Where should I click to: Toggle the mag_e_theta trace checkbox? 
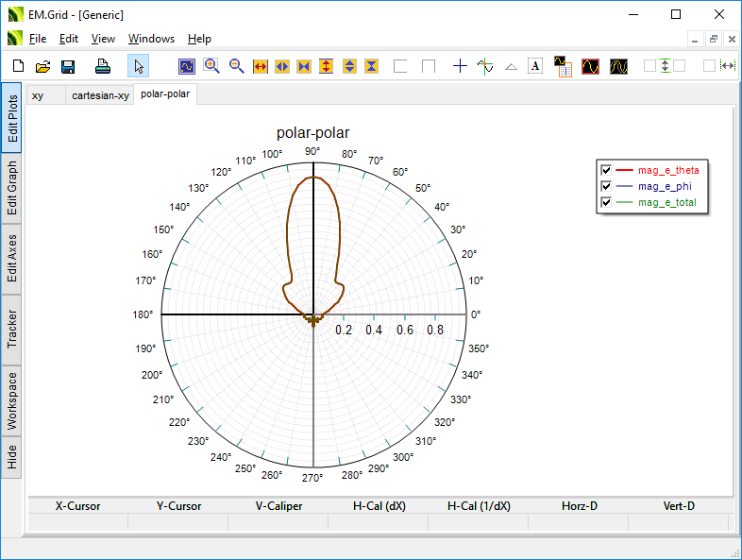[606, 170]
